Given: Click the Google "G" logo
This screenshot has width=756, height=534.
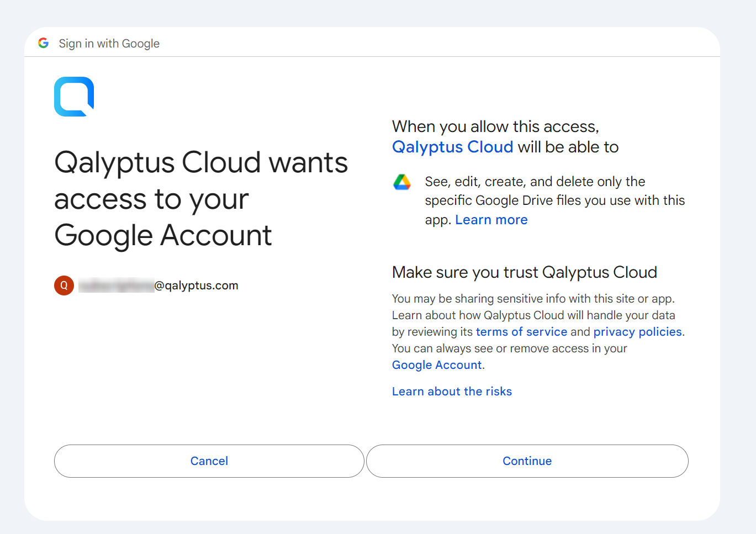Looking at the screenshot, I should tap(43, 43).
